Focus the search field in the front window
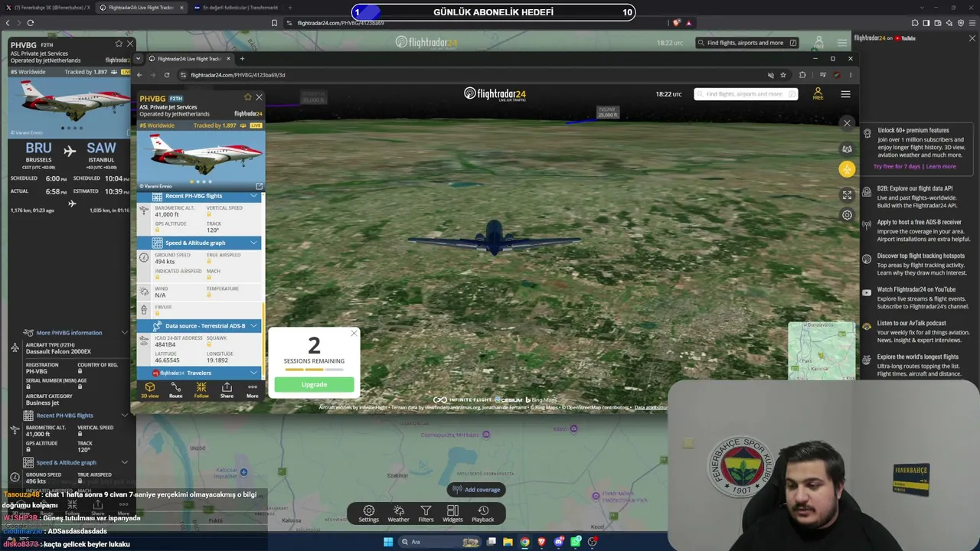The width and height of the screenshot is (980, 551). tap(746, 94)
